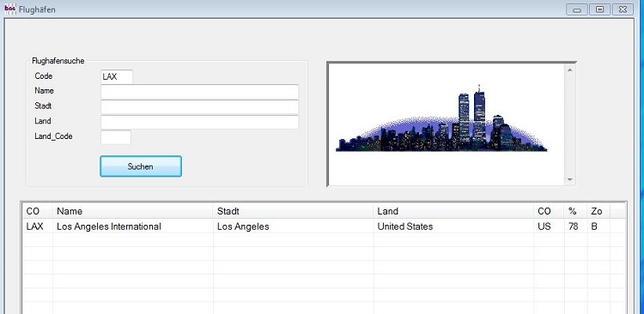Image resolution: width=644 pixels, height=314 pixels.
Task: Click the first CO column header
Action: tap(38, 211)
